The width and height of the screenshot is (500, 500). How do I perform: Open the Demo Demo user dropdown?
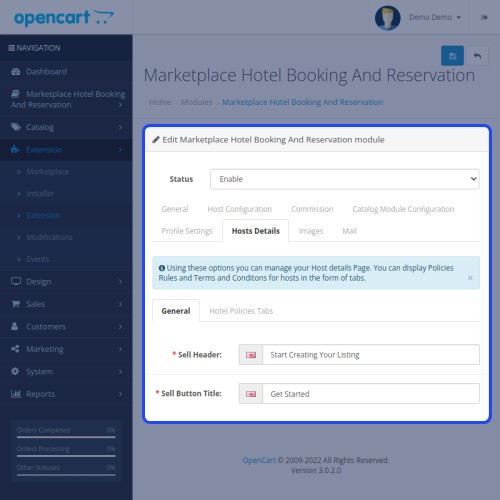[x=435, y=17]
